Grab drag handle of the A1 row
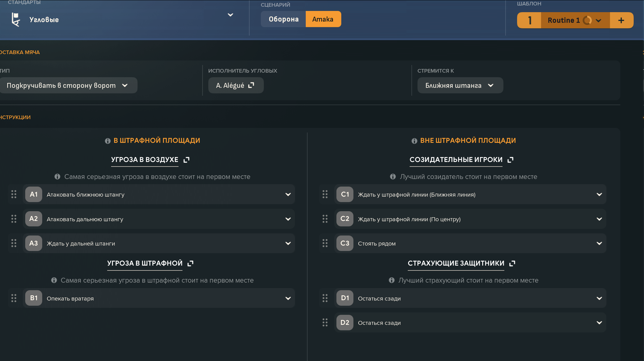644x361 pixels. coord(14,194)
